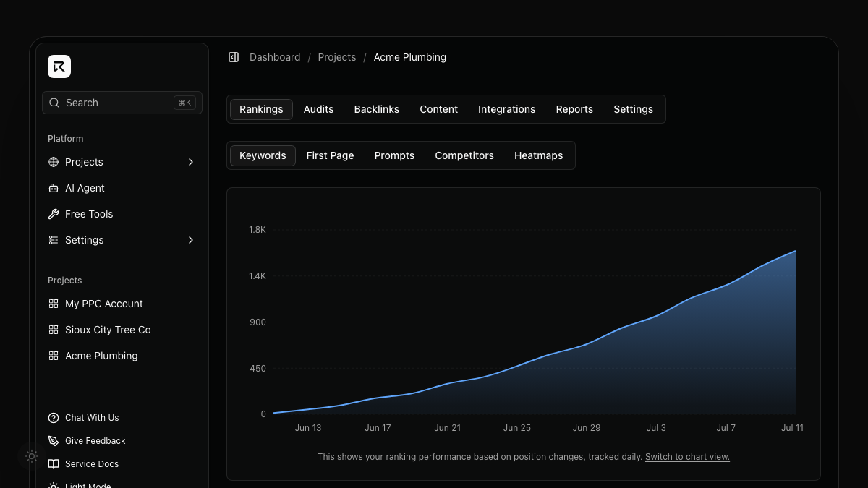Open Chat With Us
Screen dimensions: 868x488
pyautogui.click(x=92, y=418)
